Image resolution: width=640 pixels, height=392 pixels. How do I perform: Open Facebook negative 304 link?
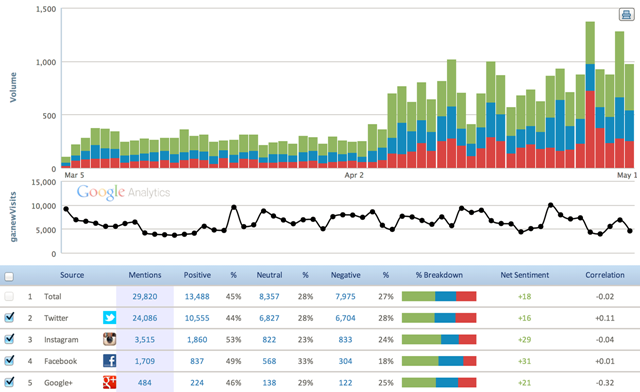pos(345,361)
